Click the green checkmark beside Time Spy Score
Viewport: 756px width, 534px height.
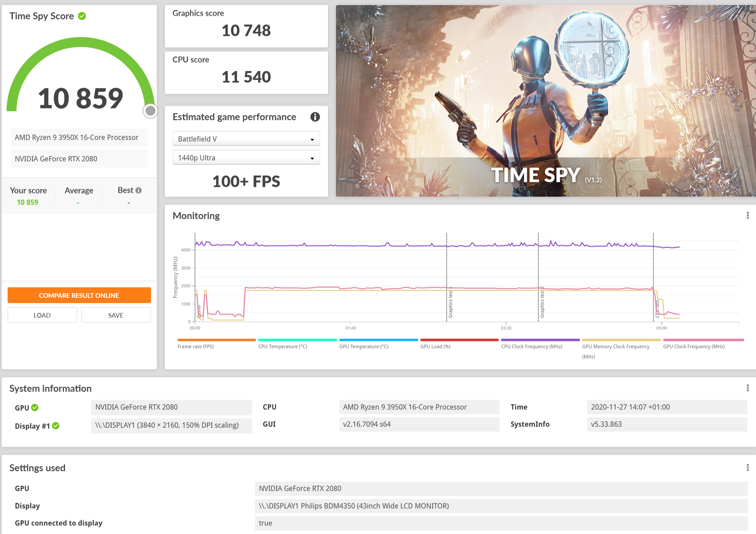[x=82, y=16]
